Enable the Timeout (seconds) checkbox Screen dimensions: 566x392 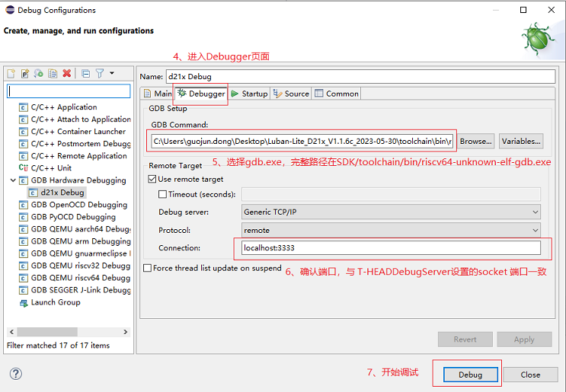point(163,194)
